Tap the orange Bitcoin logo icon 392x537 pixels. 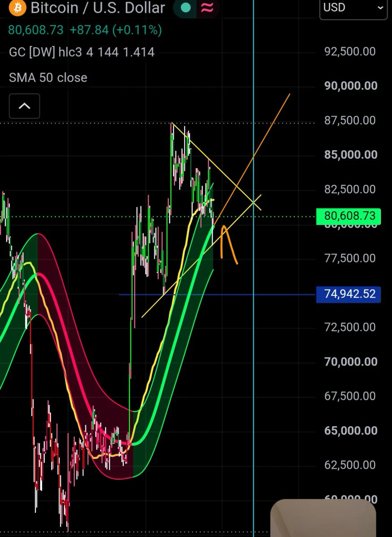click(x=17, y=7)
